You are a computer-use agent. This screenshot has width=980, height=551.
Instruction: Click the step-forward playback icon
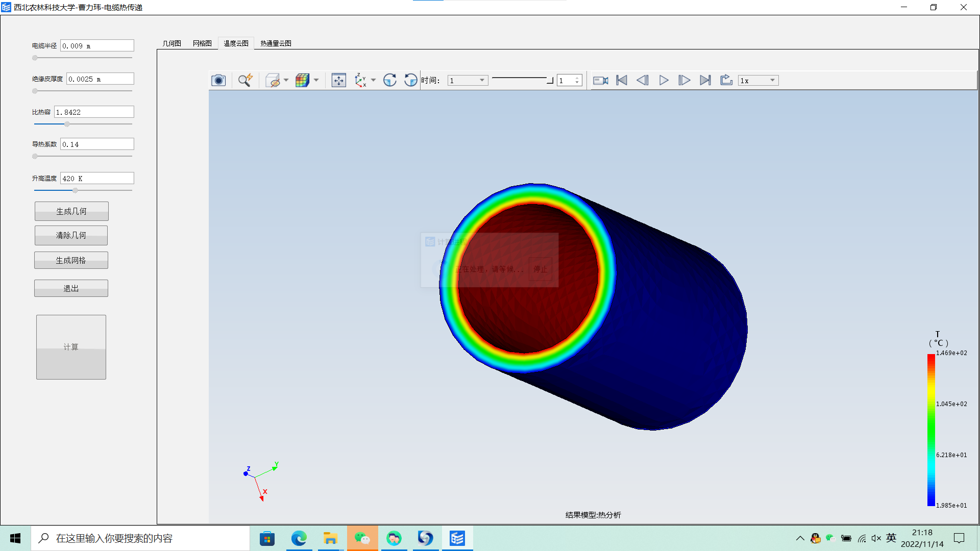(x=684, y=80)
